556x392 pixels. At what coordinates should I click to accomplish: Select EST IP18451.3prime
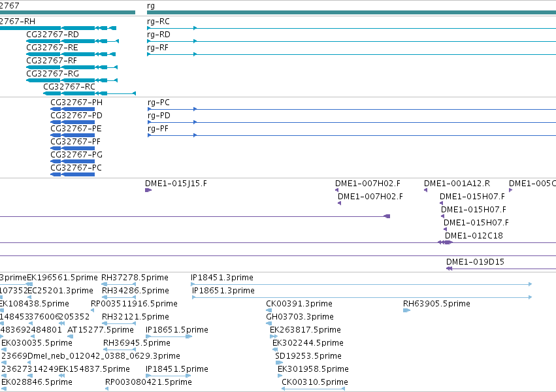click(x=361, y=284)
